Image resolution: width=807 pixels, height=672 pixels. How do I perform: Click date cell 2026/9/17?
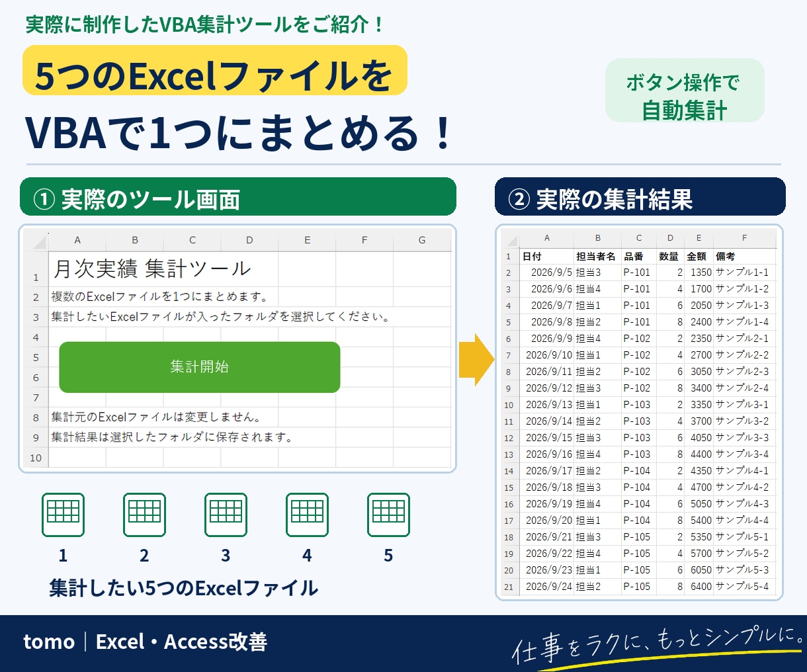tap(546, 471)
